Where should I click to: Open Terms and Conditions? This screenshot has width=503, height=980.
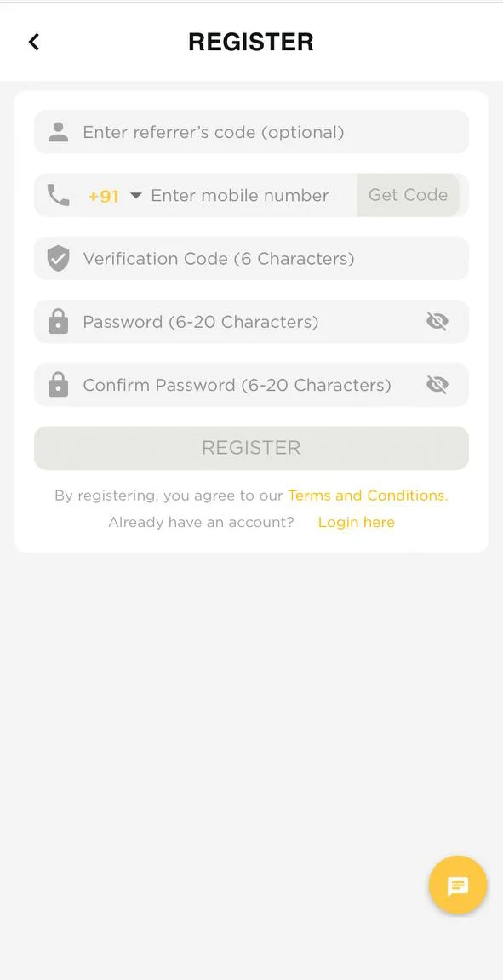pos(366,495)
